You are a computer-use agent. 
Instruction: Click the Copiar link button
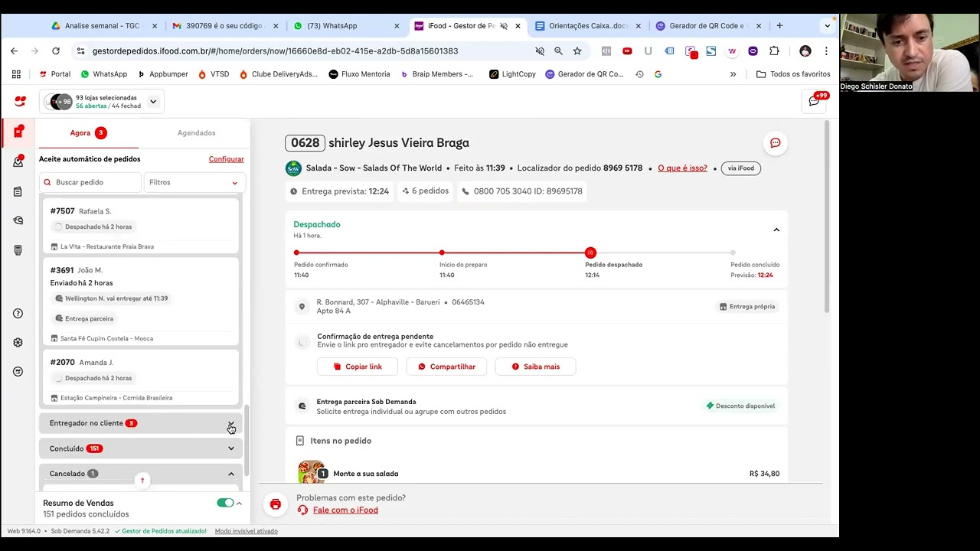pos(358,367)
